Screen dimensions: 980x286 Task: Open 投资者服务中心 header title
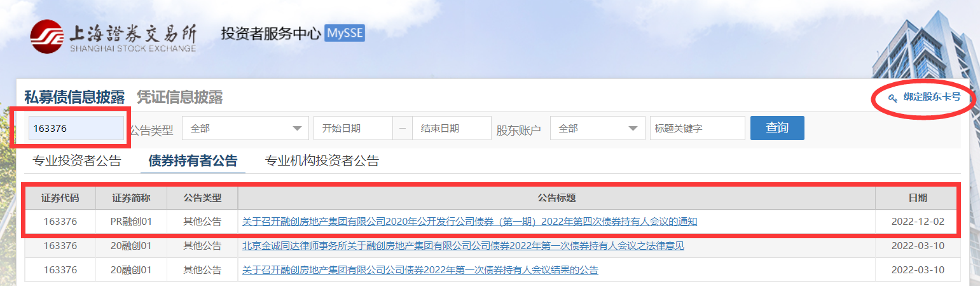point(271,34)
